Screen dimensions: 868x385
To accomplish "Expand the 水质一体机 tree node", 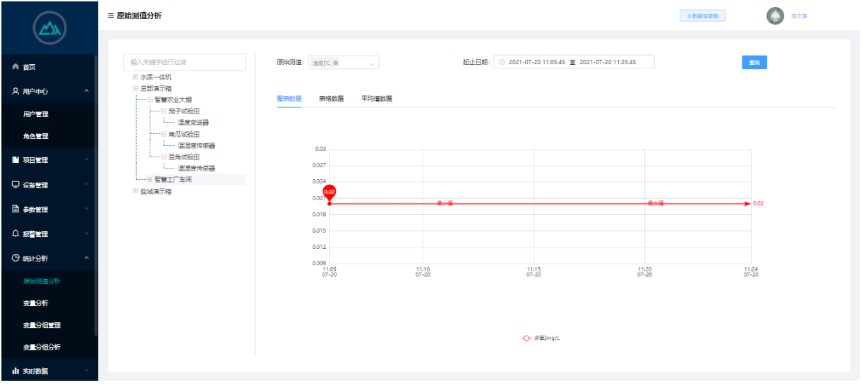I will coord(135,77).
